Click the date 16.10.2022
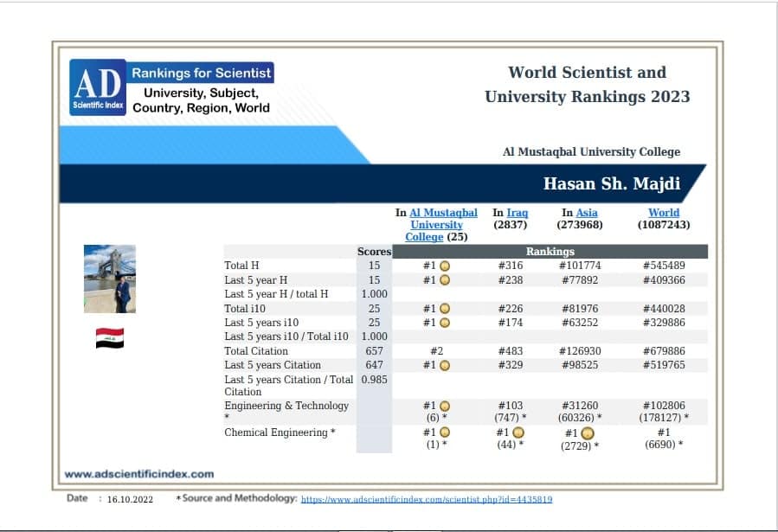778x532 pixels. point(130,499)
